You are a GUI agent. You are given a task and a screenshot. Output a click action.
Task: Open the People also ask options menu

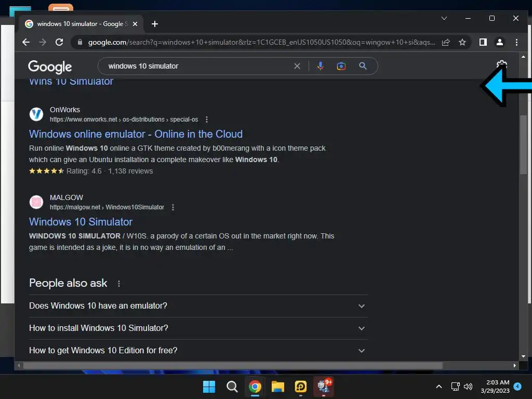tap(119, 284)
